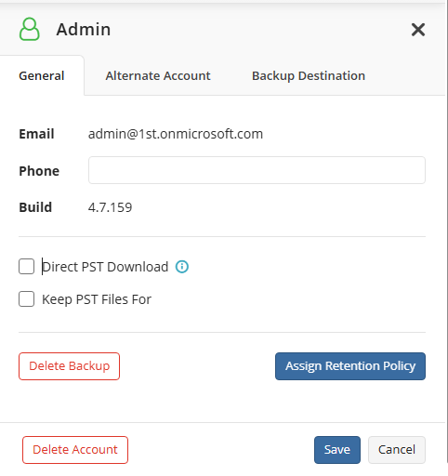
Task: Open the Alternate Account tab
Action: (158, 75)
